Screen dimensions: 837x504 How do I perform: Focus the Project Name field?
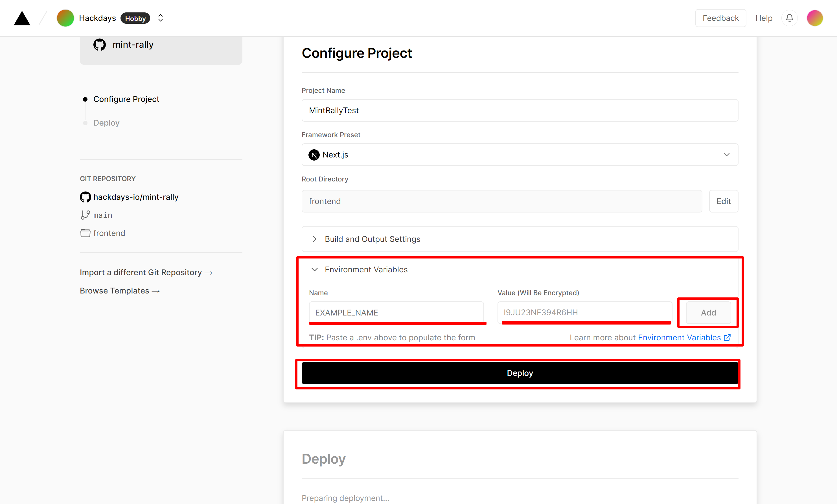520,110
